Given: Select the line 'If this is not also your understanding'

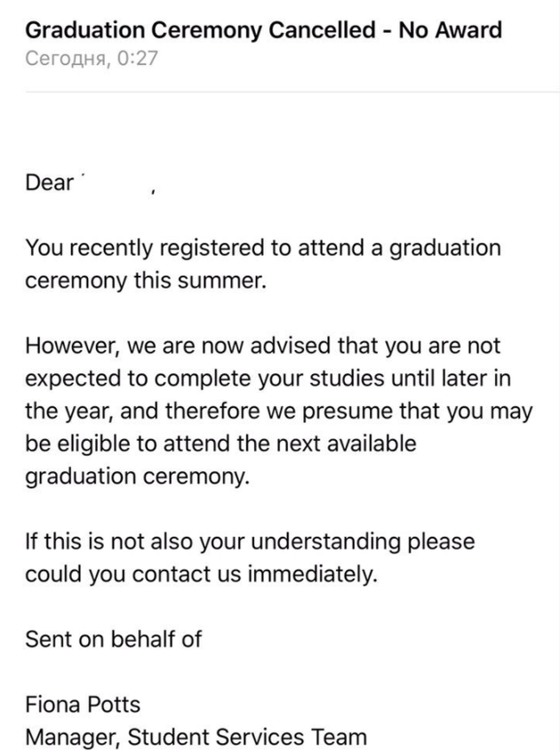Looking at the screenshot, I should 250,542.
